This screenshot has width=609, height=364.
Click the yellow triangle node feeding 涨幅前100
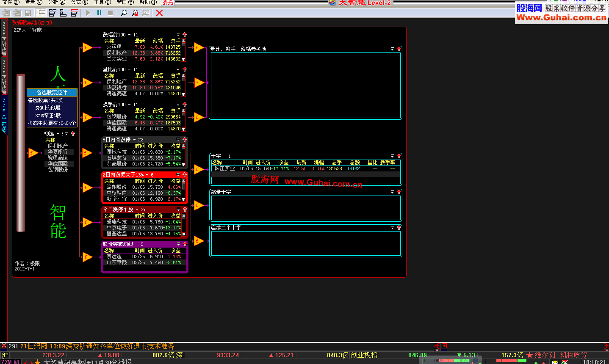pos(87,47)
